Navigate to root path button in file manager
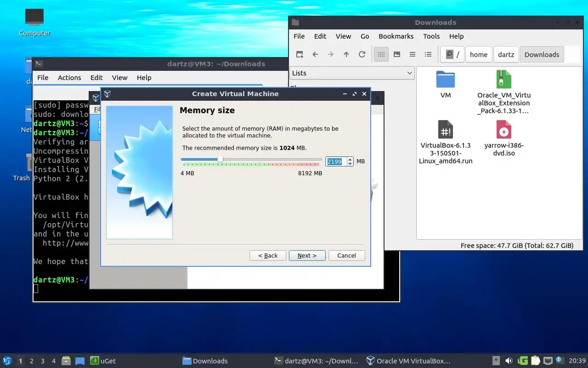The width and height of the screenshot is (588, 368). click(452, 54)
